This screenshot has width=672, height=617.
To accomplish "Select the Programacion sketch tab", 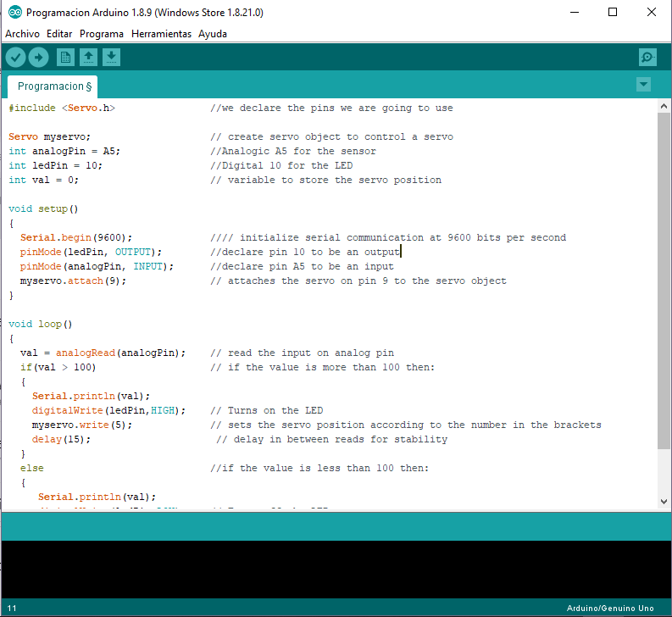I will point(53,86).
